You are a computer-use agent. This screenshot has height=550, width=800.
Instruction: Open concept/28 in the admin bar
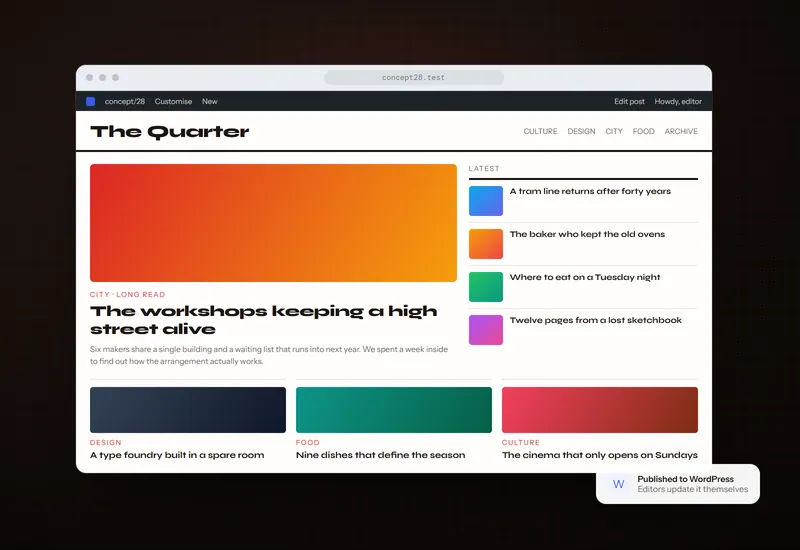[x=124, y=102]
